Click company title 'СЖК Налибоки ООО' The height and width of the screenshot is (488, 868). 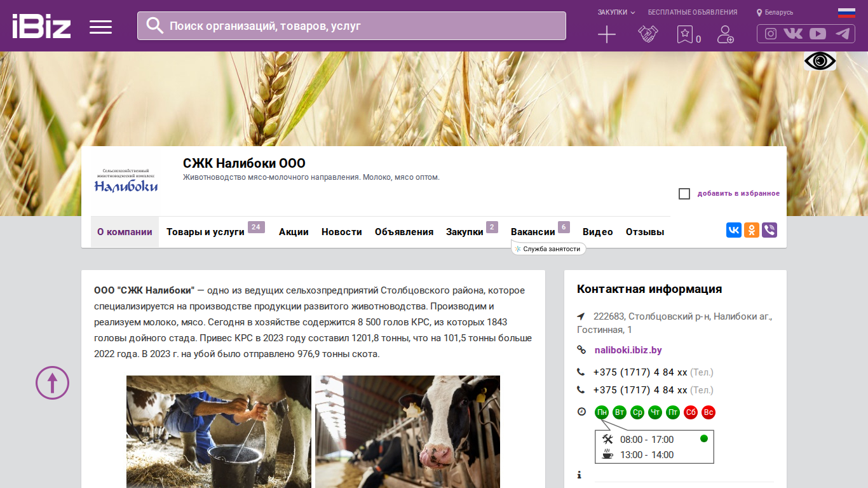click(244, 163)
